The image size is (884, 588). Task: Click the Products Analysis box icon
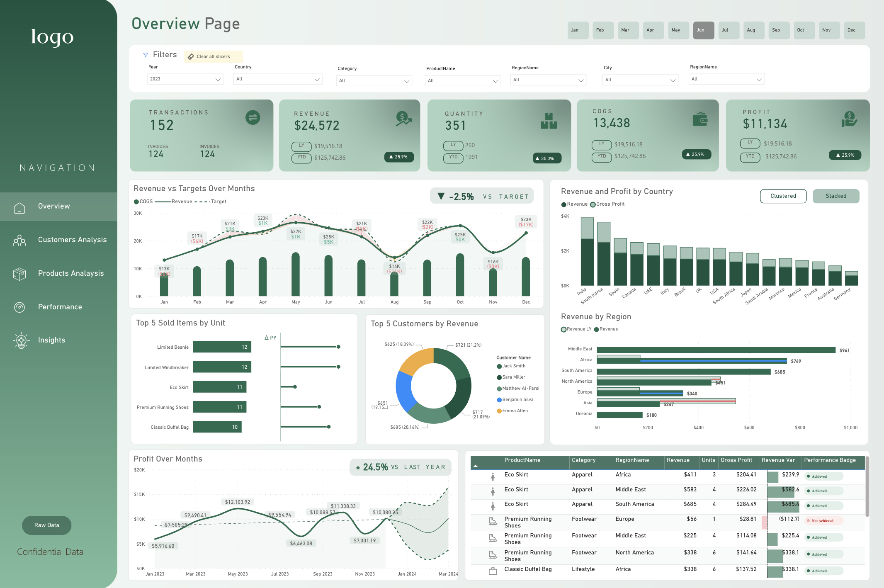pyautogui.click(x=19, y=274)
